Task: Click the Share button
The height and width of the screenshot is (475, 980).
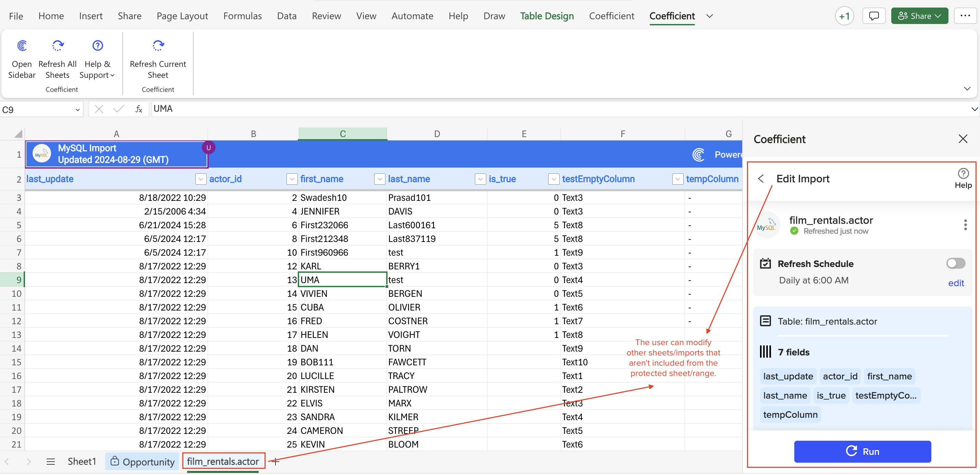Action: [x=919, y=16]
